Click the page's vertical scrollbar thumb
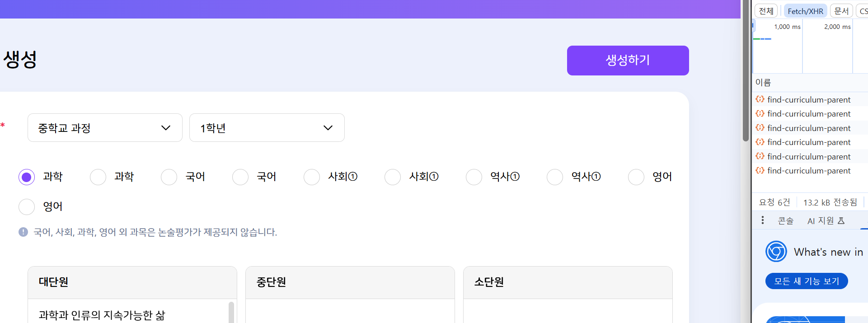This screenshot has width=868, height=323. (746, 72)
